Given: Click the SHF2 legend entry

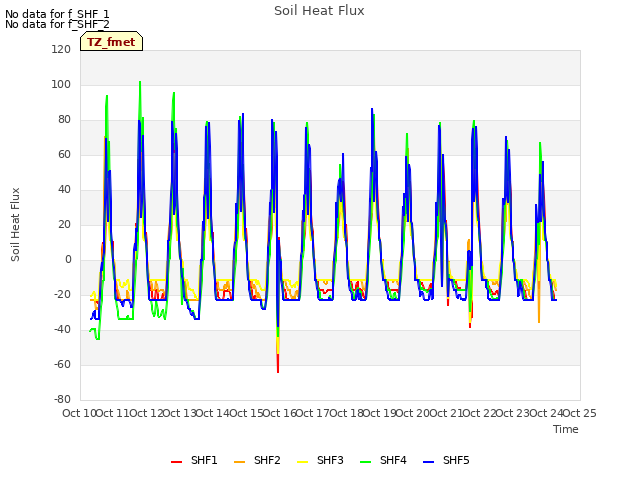Looking at the screenshot, I should click(257, 460).
